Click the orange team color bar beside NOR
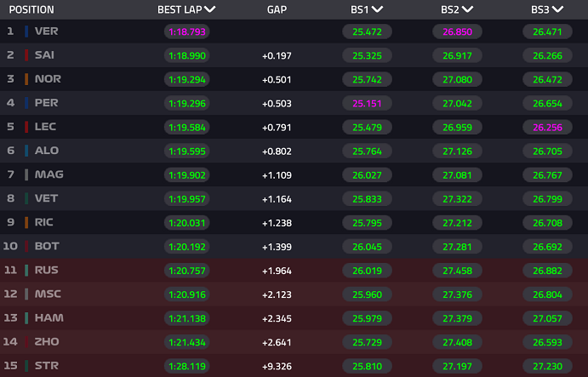This screenshot has width=588, height=377. (x=26, y=79)
